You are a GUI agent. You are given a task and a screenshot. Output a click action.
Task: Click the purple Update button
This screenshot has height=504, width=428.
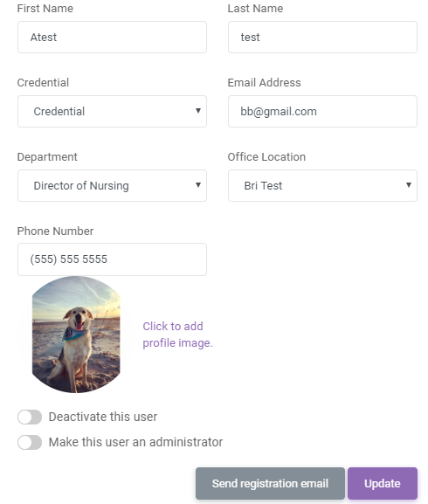[x=383, y=483]
